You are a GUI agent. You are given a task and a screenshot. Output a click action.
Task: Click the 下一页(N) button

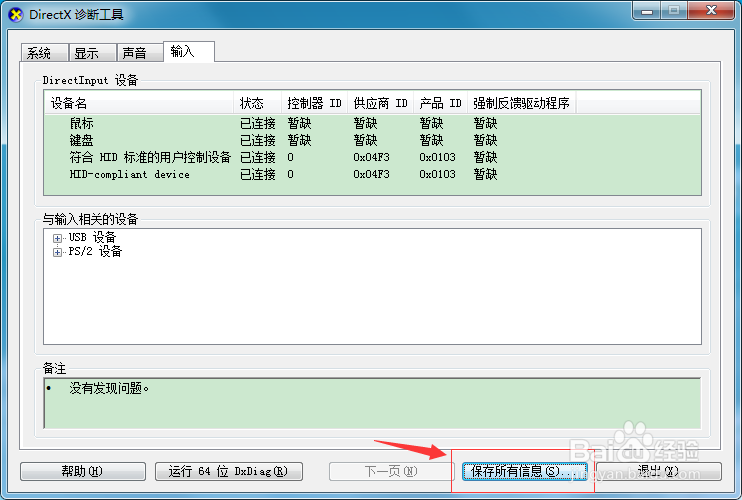[x=391, y=471]
